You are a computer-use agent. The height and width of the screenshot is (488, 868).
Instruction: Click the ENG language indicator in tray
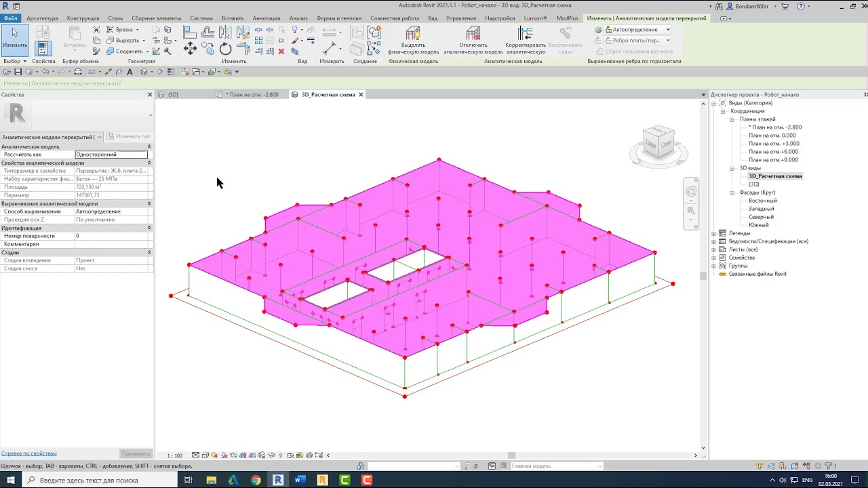point(808,480)
